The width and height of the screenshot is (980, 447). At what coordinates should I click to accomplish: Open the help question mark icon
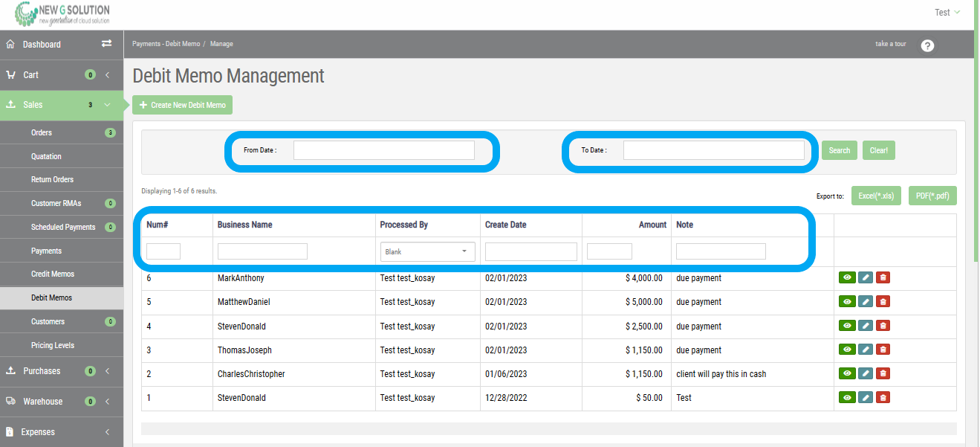[927, 45]
